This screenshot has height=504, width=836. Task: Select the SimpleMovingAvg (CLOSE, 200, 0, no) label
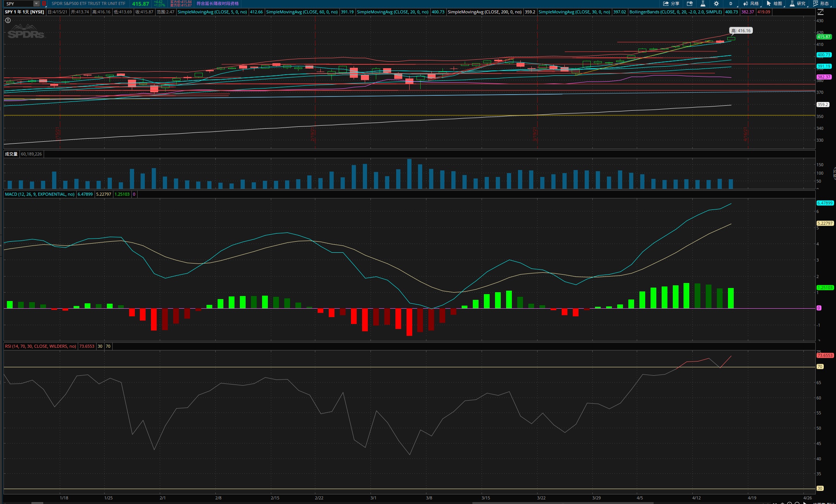485,12
